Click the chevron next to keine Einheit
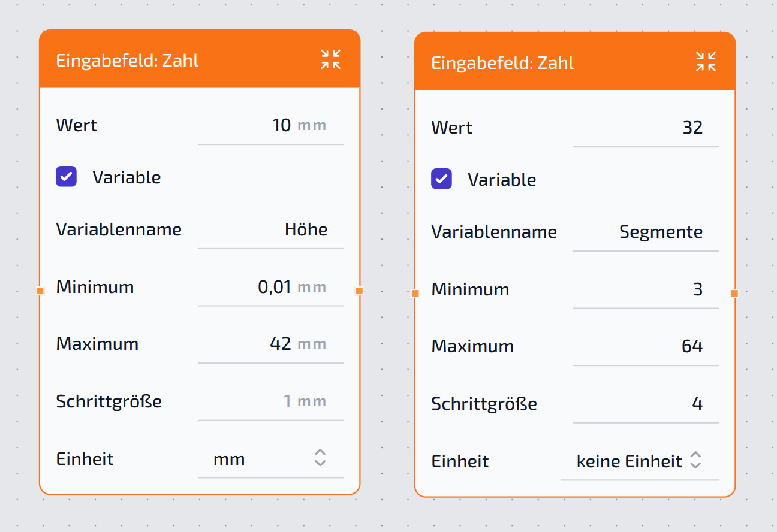The height and width of the screenshot is (532, 777). pyautogui.click(x=695, y=461)
